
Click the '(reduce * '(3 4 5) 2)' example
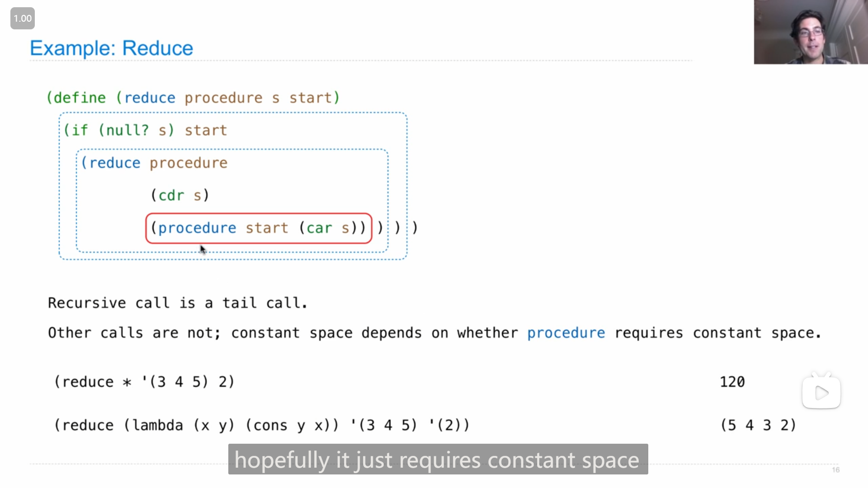[x=144, y=382]
